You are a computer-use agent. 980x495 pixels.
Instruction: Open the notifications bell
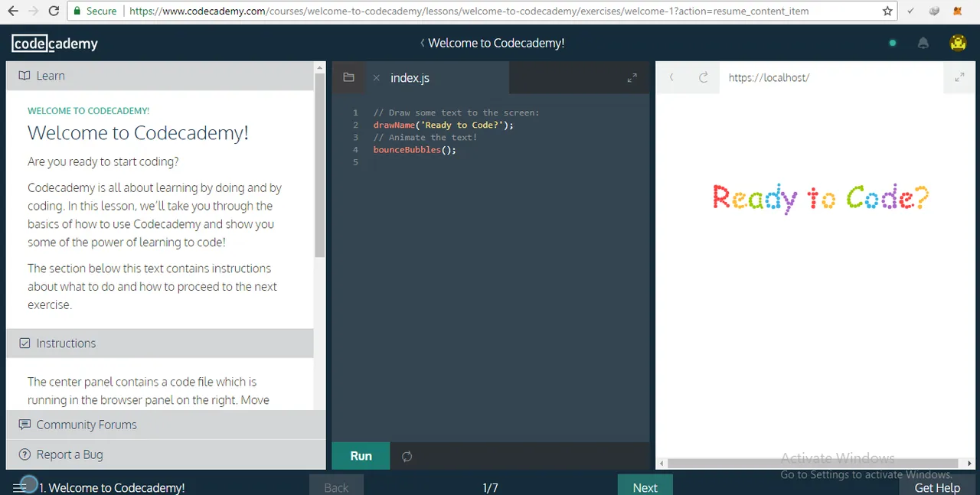(x=923, y=44)
